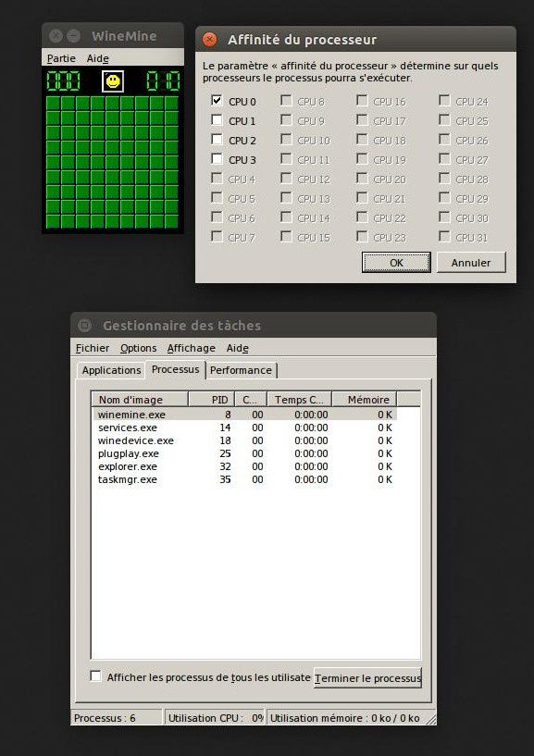Tick the CPU 16 checkbox
This screenshot has width=534, height=756.
[362, 100]
